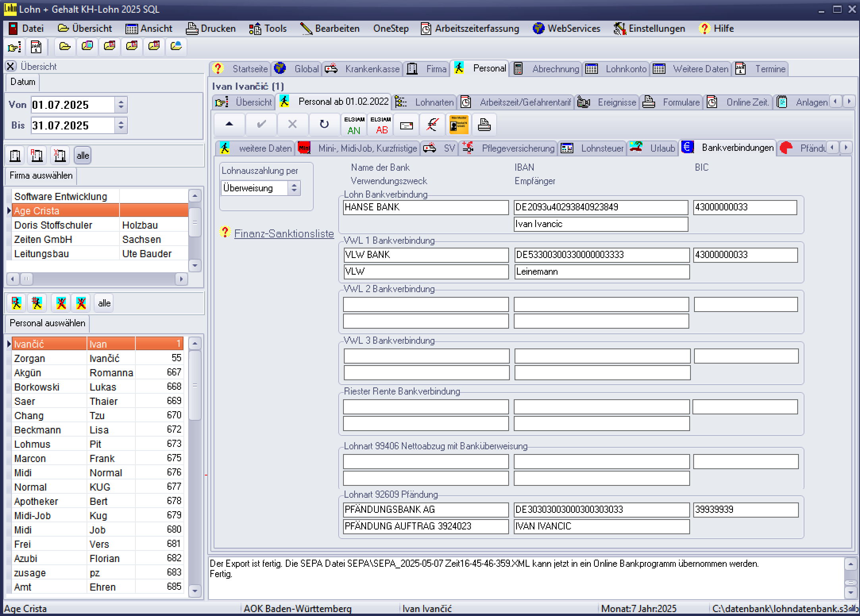Click the ELSTAM AN registration icon
The image size is (860, 616).
point(354,125)
